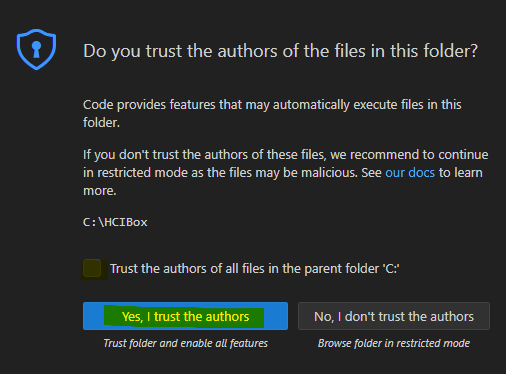Click the quoted 'C:' in the checkbox label
The width and height of the screenshot is (506, 374).
[391, 269]
